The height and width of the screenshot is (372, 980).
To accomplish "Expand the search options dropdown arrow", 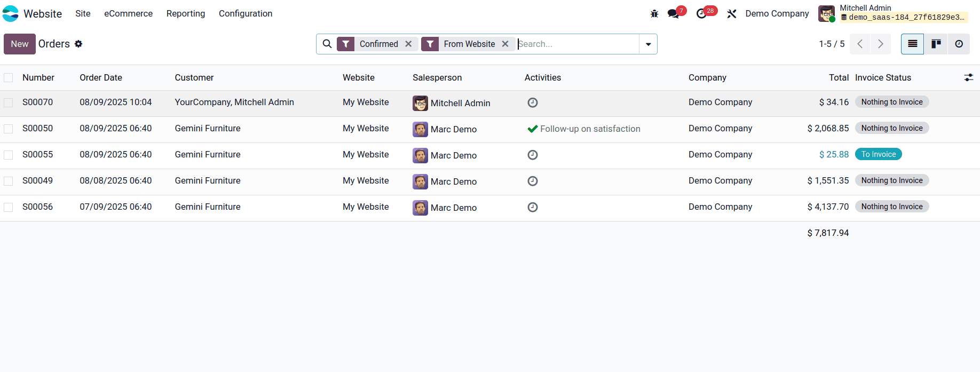I will click(648, 44).
